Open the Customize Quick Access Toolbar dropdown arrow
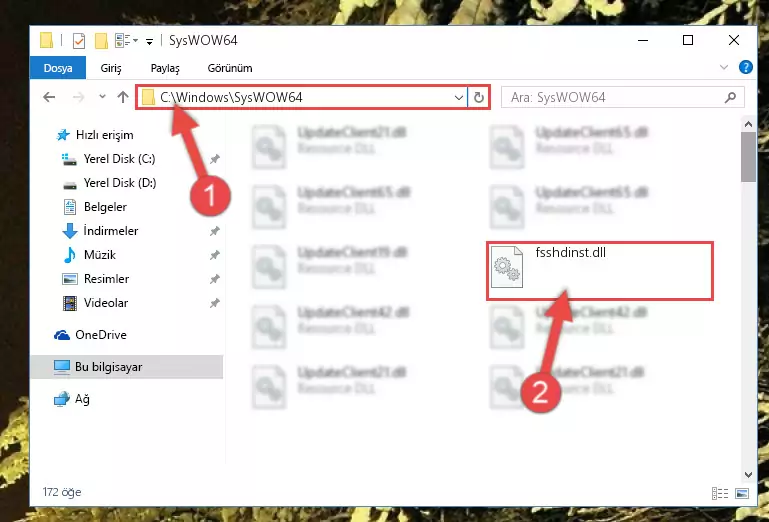 [x=149, y=41]
